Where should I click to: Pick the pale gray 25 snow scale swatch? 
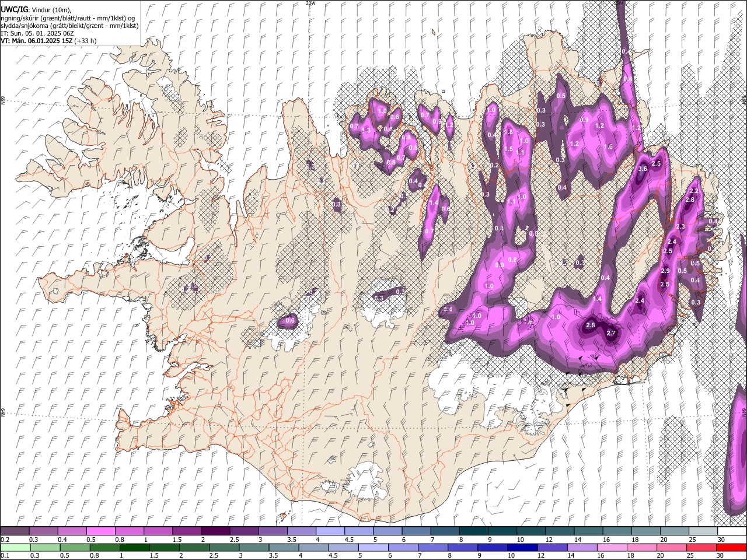point(703,531)
